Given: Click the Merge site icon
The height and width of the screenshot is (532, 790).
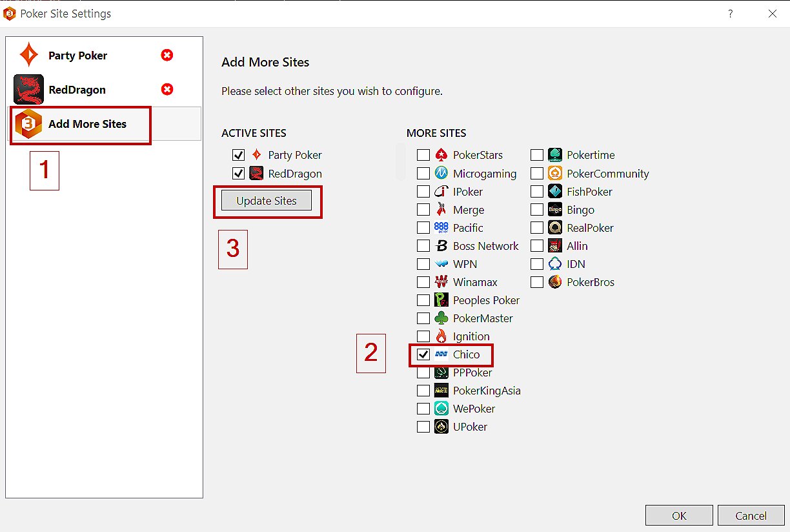Looking at the screenshot, I should tap(441, 209).
